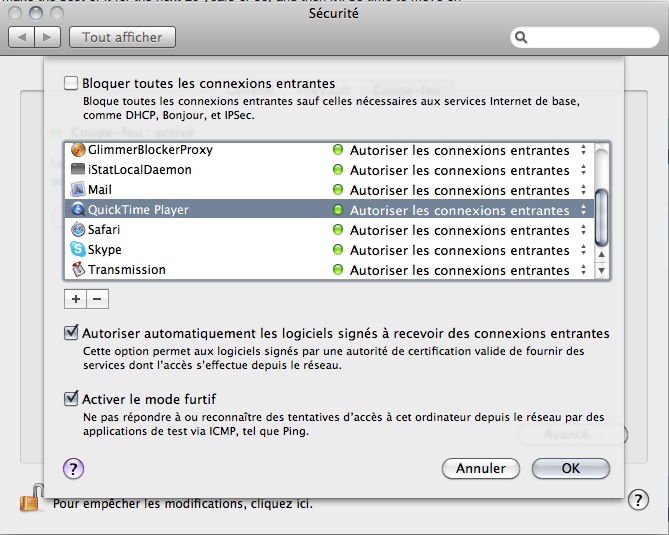Enable Bloquer toutes les connexions entrantes
This screenshot has height=535, width=669.
71,83
